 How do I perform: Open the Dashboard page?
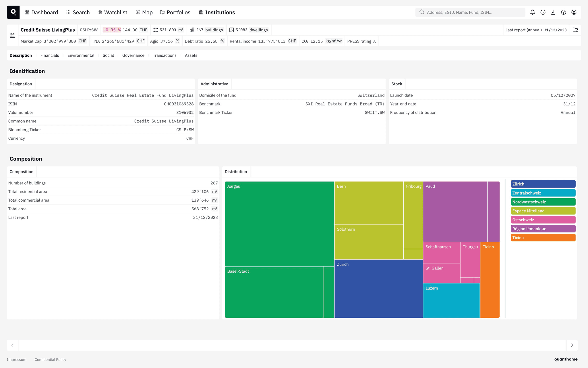(41, 12)
